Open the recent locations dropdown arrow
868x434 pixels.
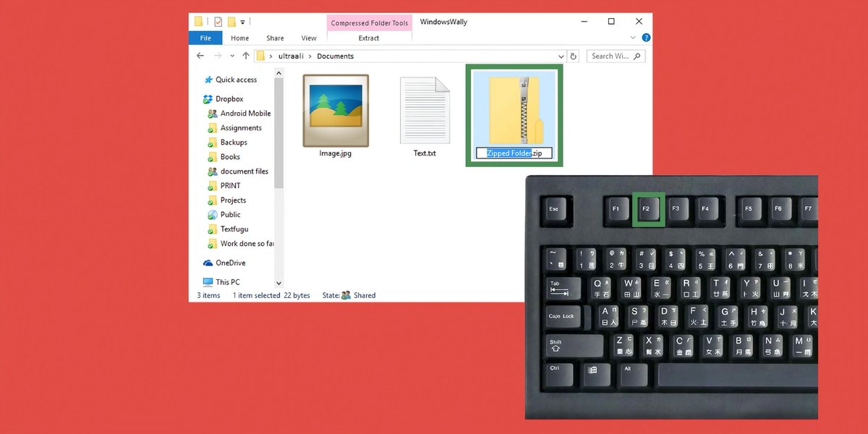coord(232,56)
